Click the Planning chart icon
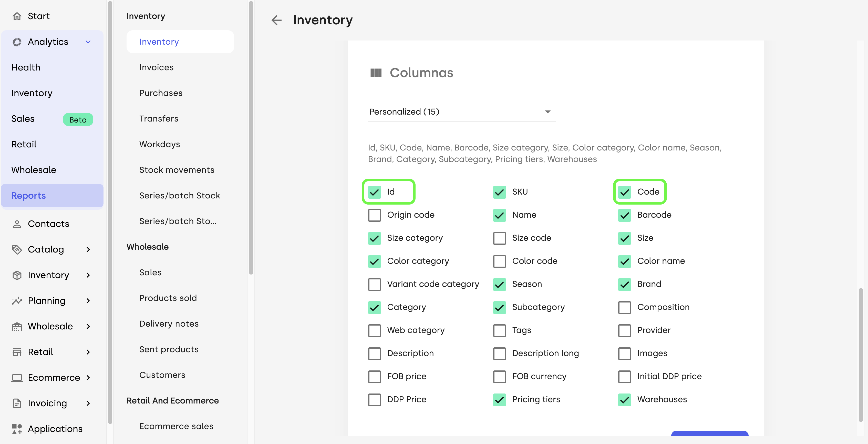Image resolution: width=868 pixels, height=444 pixels. click(17, 301)
